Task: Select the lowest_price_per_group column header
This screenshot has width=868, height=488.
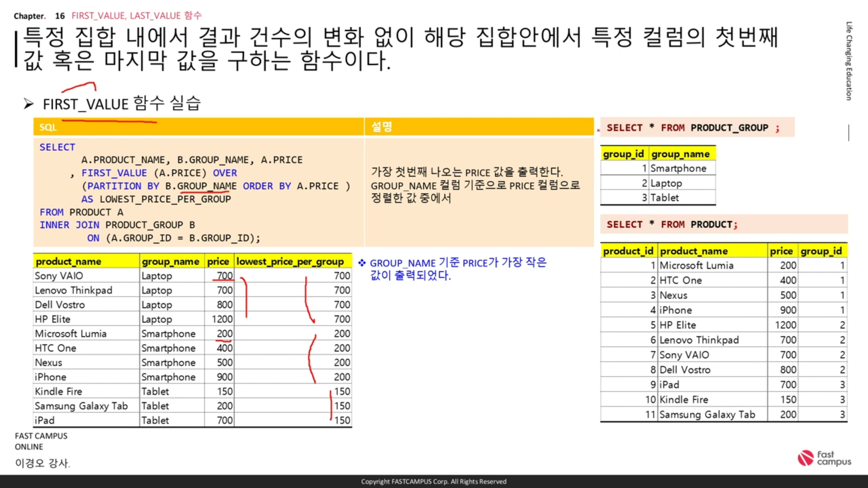Action: 290,262
